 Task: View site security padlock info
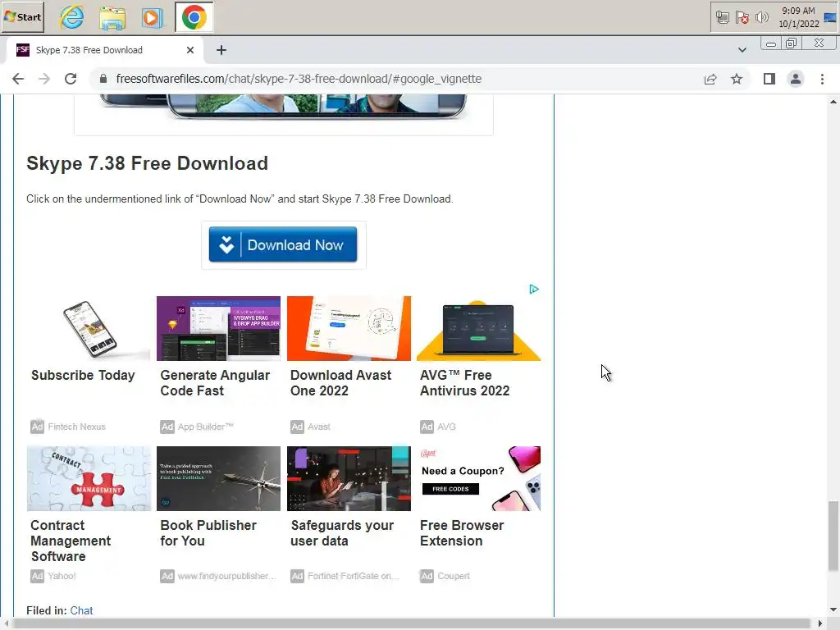pos(103,80)
